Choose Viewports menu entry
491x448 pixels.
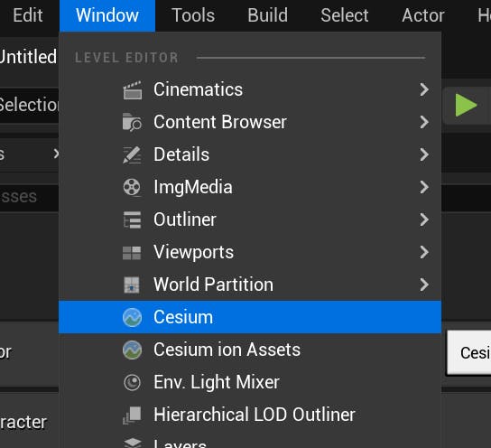[x=250, y=252]
